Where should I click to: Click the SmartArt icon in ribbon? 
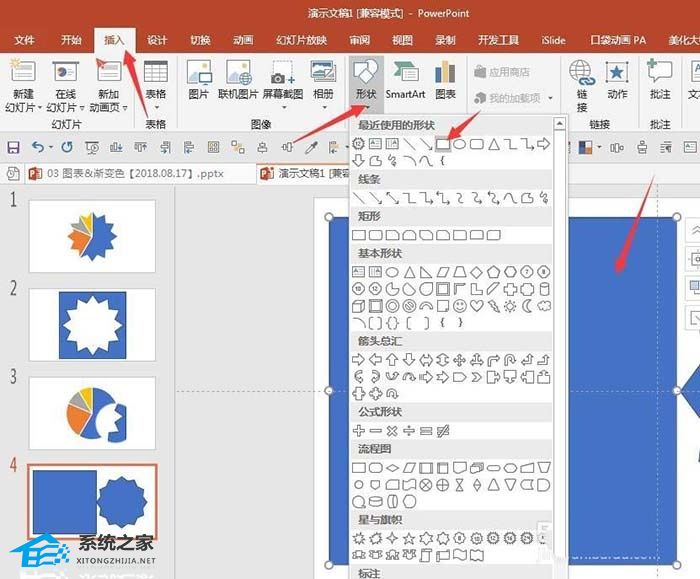[405, 81]
